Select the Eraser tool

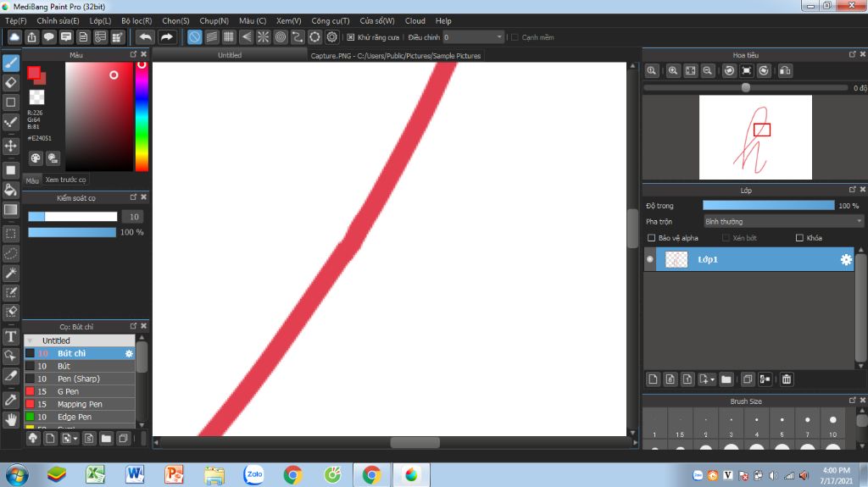pyautogui.click(x=10, y=83)
